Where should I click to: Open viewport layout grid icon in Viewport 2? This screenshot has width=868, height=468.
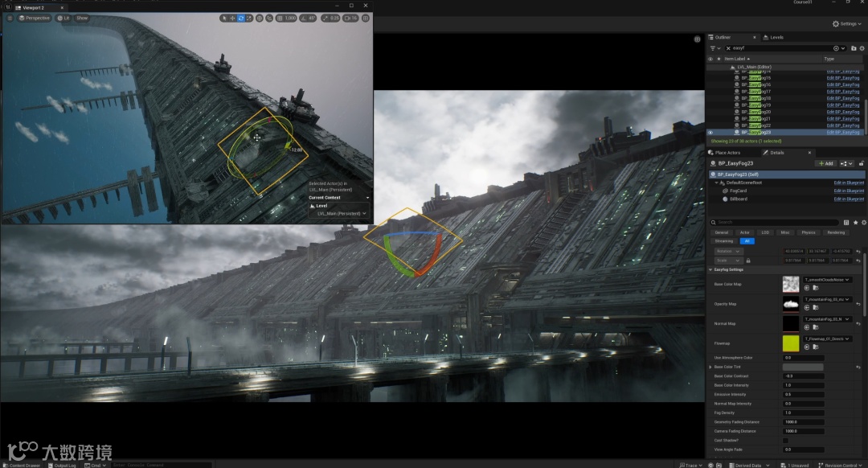[x=366, y=18]
